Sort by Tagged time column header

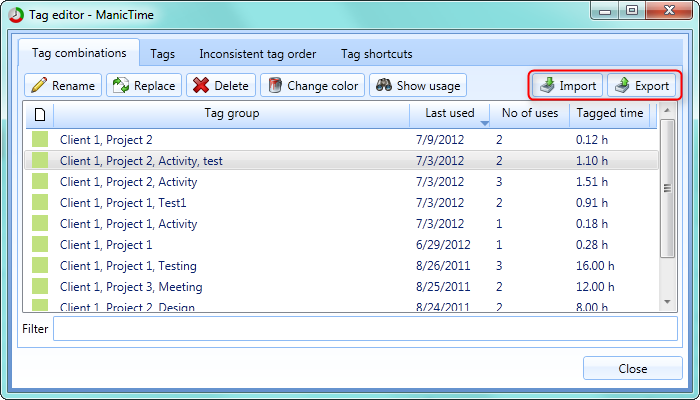[610, 115]
